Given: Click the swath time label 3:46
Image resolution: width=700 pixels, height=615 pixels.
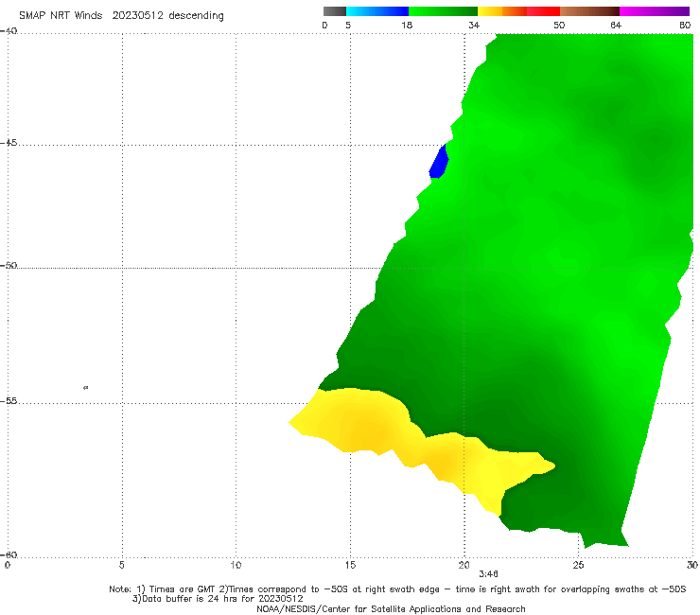Looking at the screenshot, I should click(488, 574).
